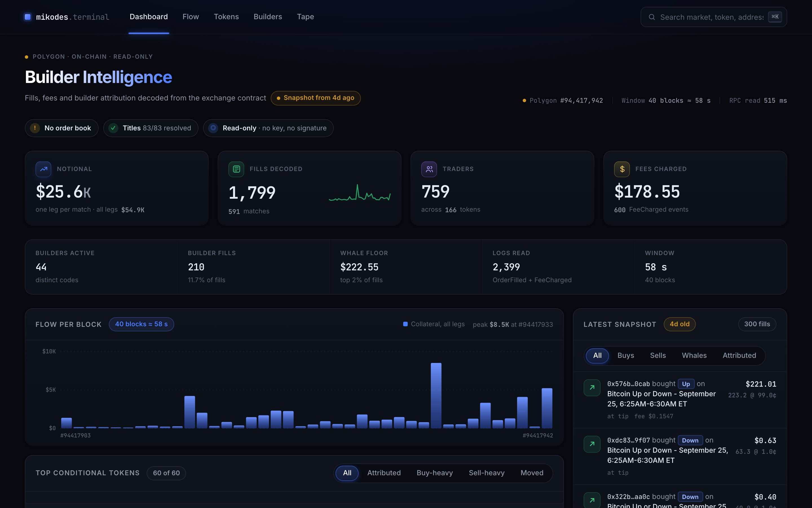Click the Up outcome tag on 0x576b…0cab fill
Screen dimensions: 812x508
[x=686, y=384]
